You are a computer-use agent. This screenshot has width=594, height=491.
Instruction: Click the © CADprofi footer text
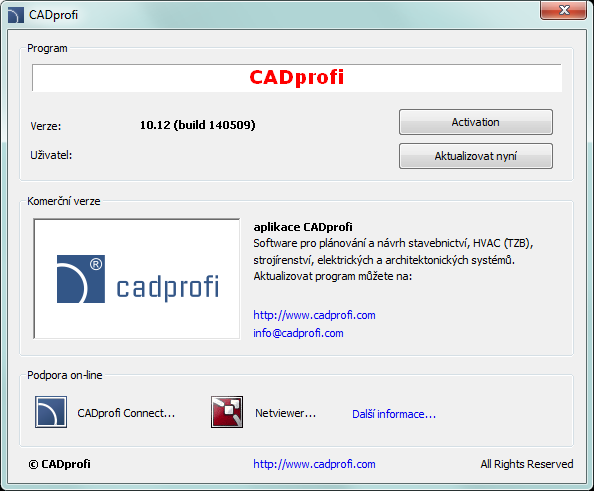[59, 464]
